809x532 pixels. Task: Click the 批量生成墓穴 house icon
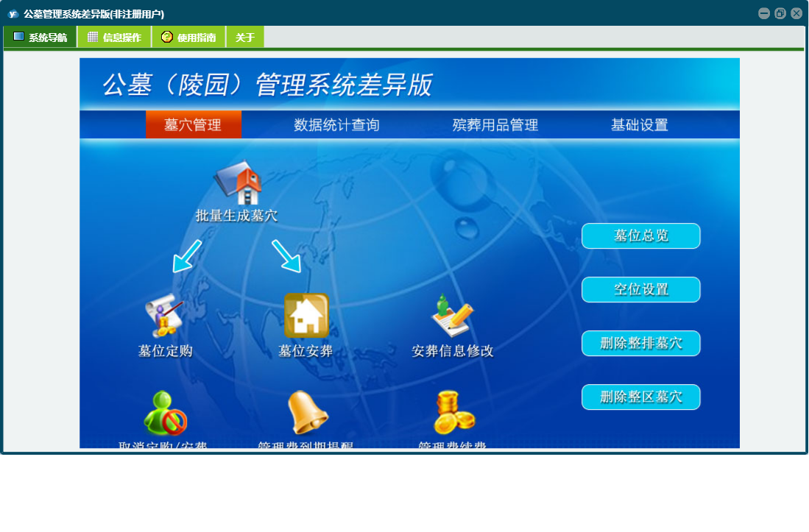[x=237, y=183]
